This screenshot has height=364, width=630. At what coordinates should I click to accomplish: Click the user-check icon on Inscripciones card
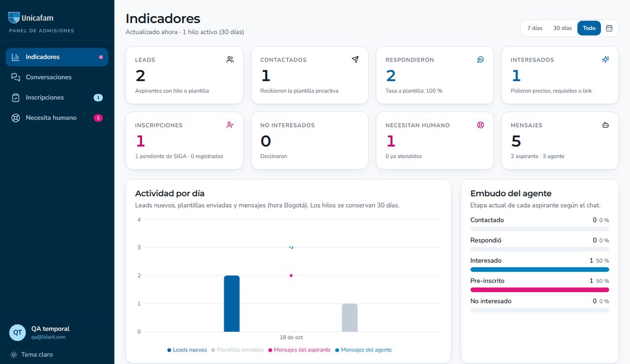(x=230, y=125)
